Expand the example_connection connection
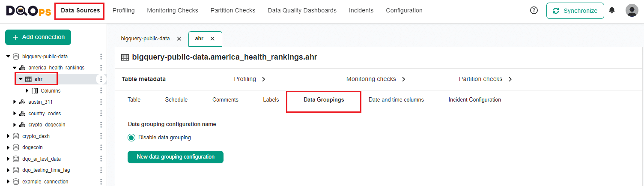Screen dimensions: 644x186 [8, 181]
